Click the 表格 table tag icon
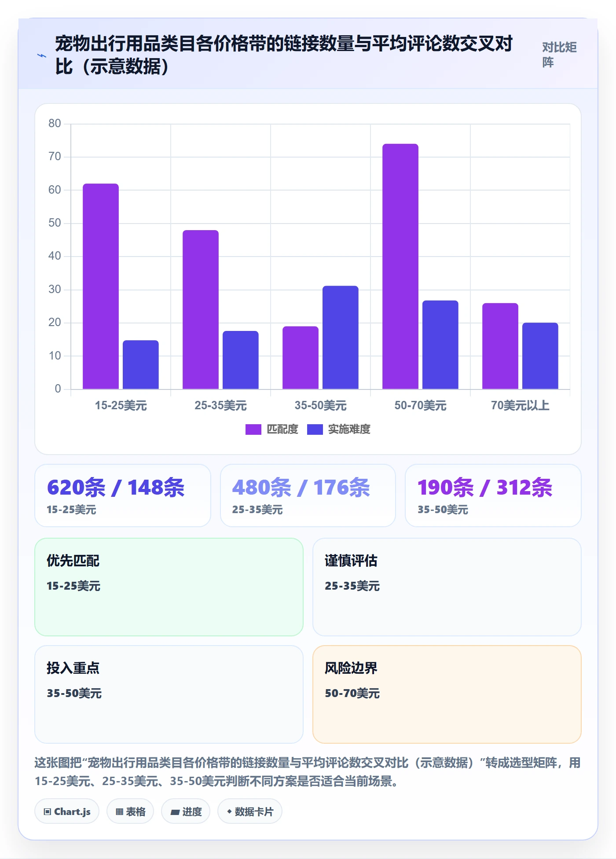 119,812
